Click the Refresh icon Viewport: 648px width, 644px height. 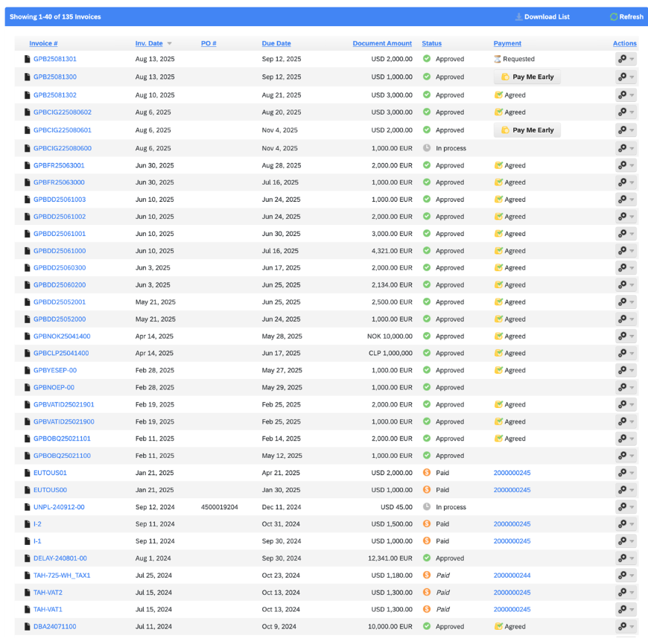pyautogui.click(x=614, y=17)
